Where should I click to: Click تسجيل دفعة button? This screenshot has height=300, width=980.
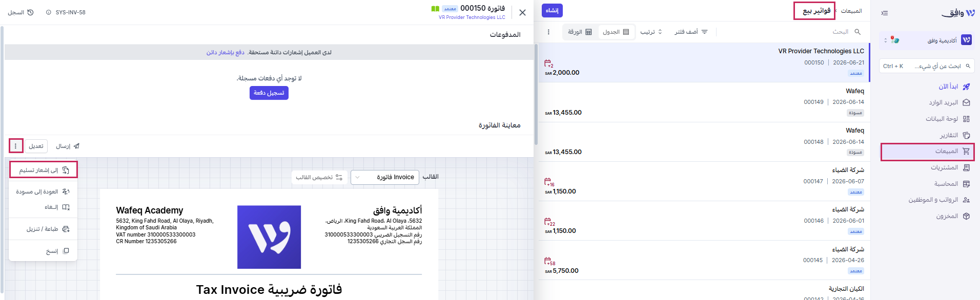tap(269, 93)
